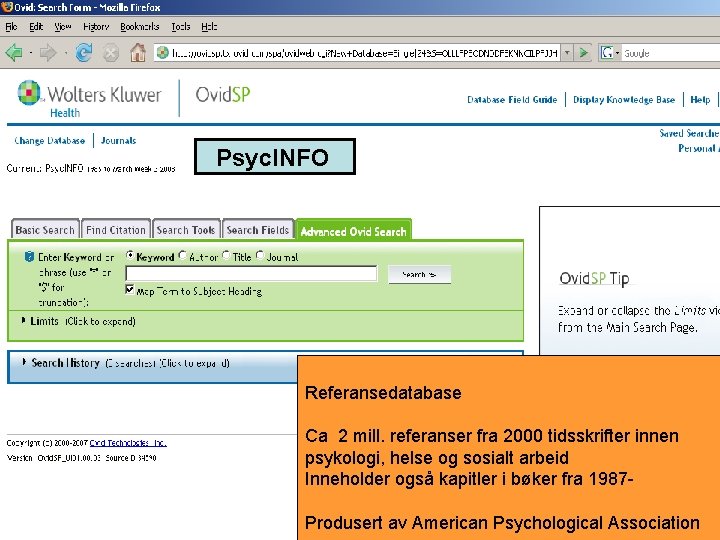Click the site favicon in the address bar
The height and width of the screenshot is (540, 720).
[163, 53]
